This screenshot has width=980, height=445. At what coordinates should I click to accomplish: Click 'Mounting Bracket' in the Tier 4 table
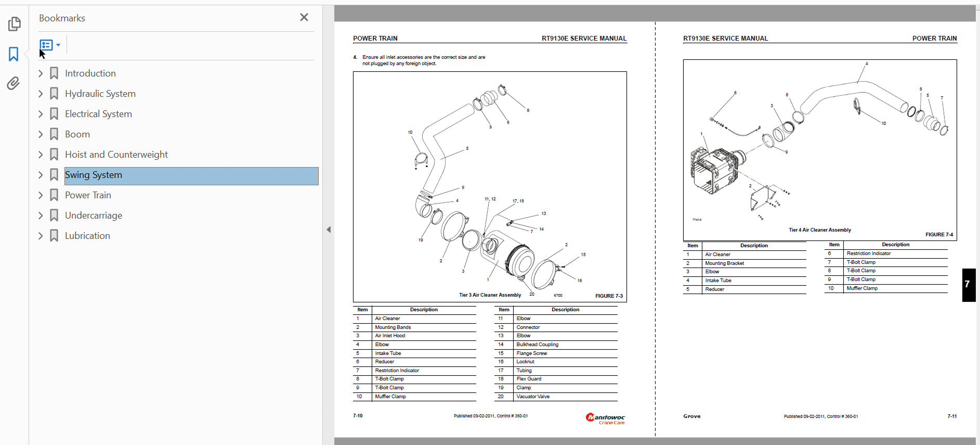pos(725,263)
